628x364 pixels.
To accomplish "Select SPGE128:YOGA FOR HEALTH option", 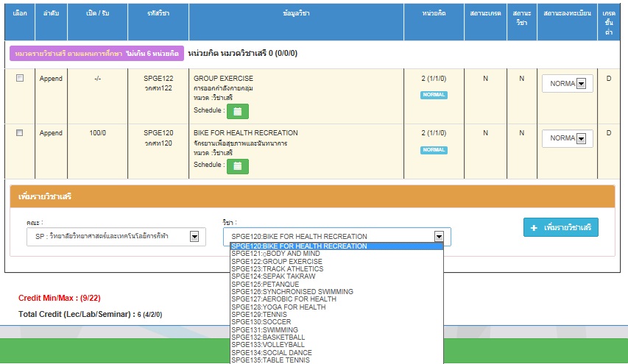I will 337,307.
